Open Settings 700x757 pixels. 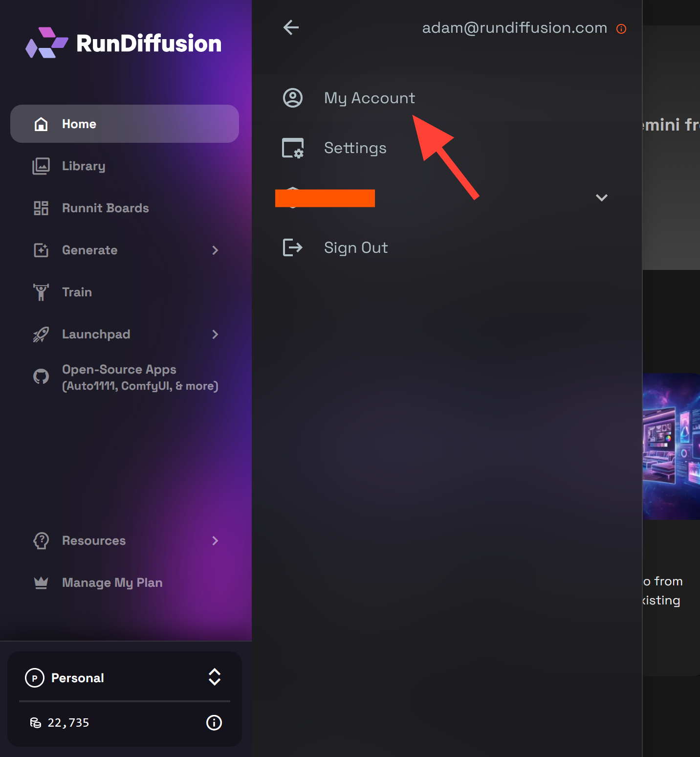pos(355,148)
